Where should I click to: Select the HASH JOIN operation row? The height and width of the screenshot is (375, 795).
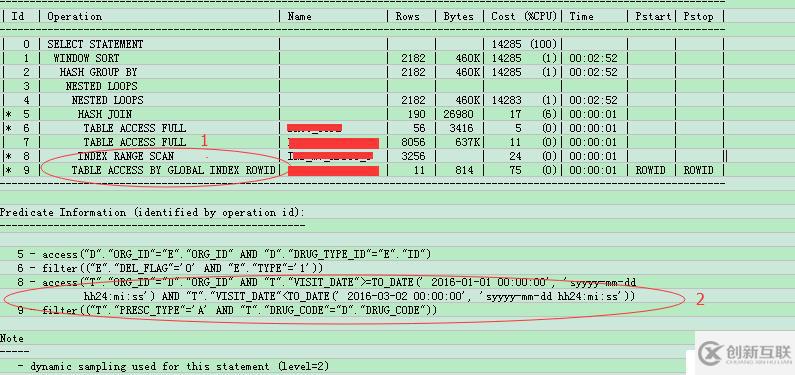pos(363,115)
